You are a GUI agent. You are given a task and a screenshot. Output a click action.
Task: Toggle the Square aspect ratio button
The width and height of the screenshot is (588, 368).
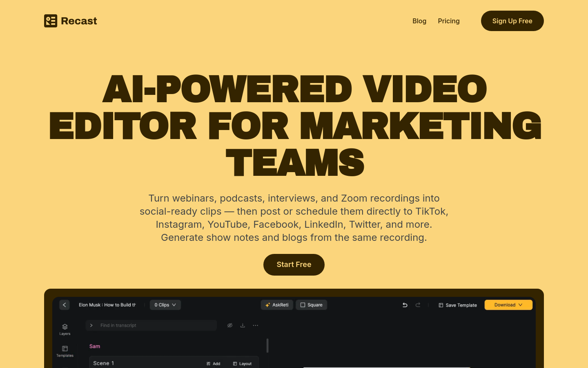[x=312, y=305]
